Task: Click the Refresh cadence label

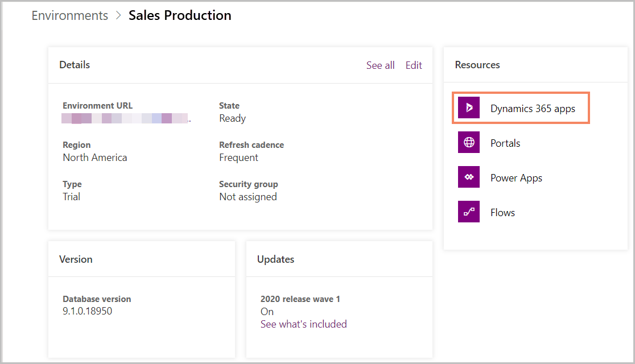Action: point(251,145)
